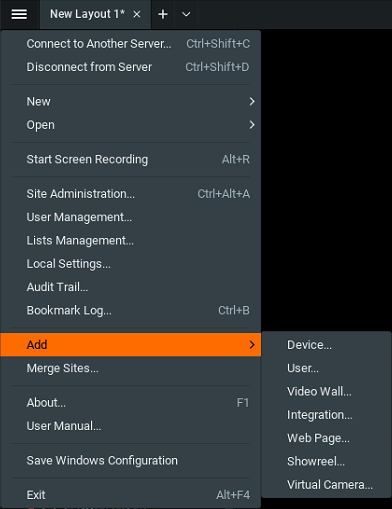Click Save Windows Configuration

pyautogui.click(x=131, y=460)
